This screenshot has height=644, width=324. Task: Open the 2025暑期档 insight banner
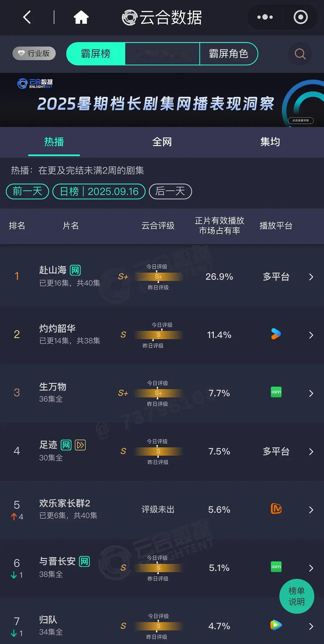162,100
